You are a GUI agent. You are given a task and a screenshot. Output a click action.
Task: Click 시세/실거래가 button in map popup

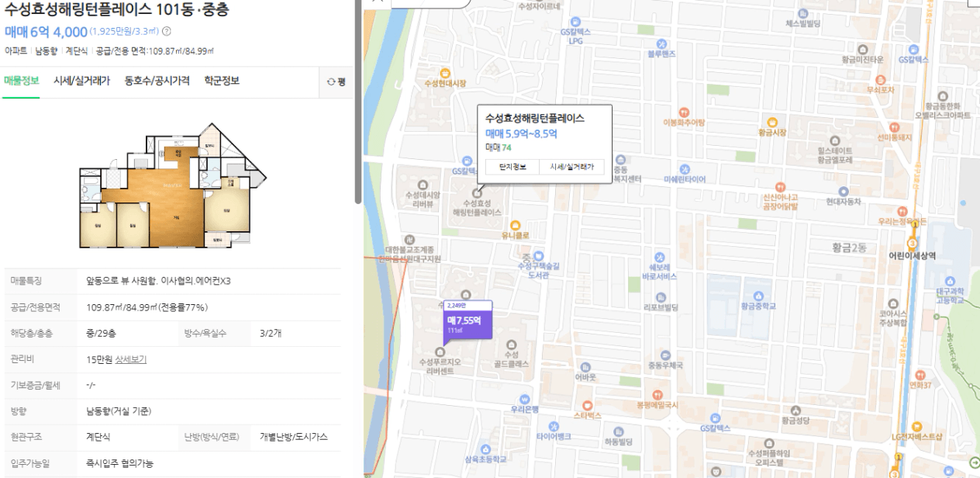pos(571,167)
